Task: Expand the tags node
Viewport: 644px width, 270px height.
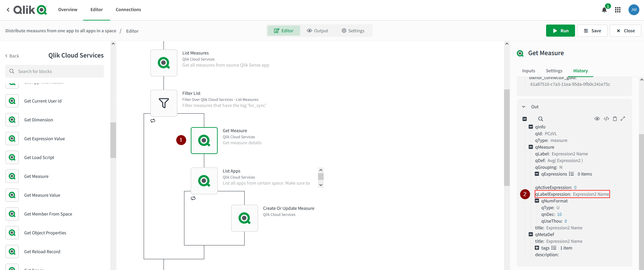Action: [537, 248]
